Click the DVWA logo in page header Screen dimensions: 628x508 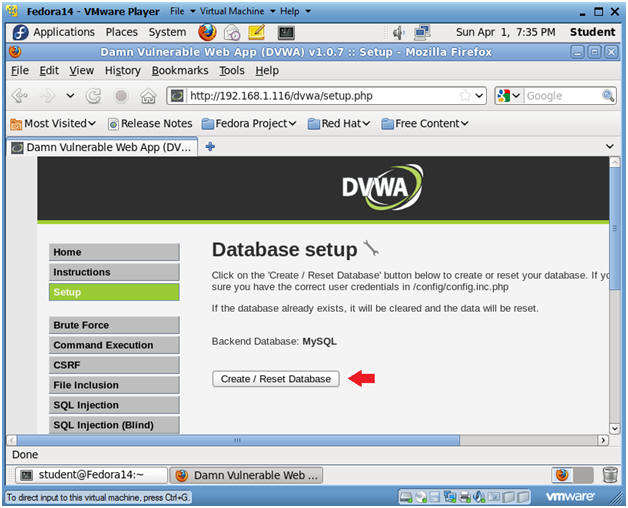pos(382,187)
